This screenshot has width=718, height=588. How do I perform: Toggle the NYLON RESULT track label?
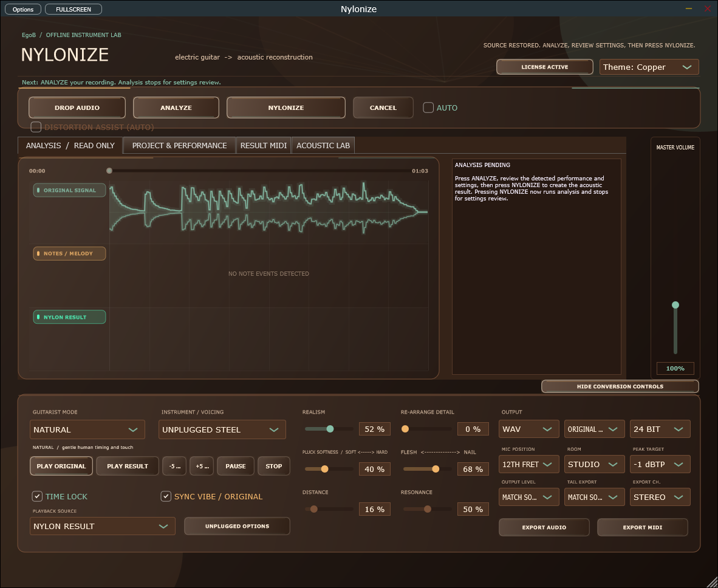[x=69, y=317]
